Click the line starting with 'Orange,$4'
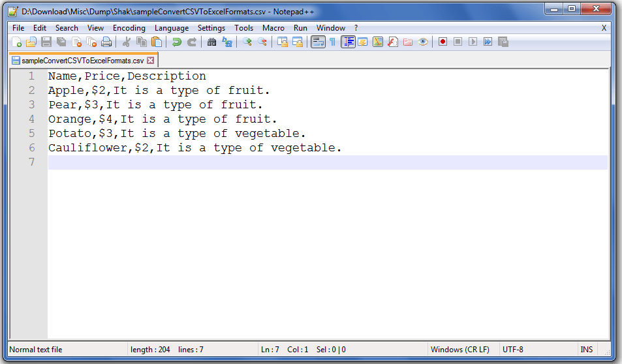The image size is (622, 364). 163,119
